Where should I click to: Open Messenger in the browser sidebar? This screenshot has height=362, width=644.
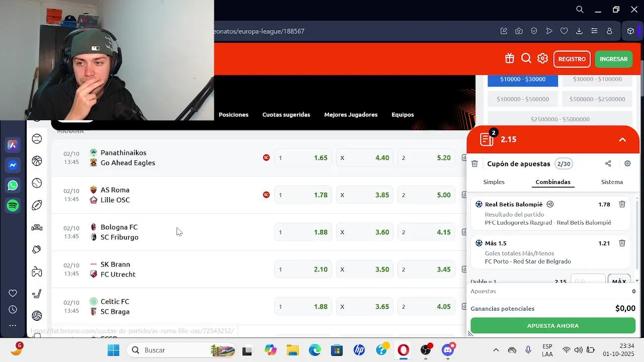coord(13,165)
